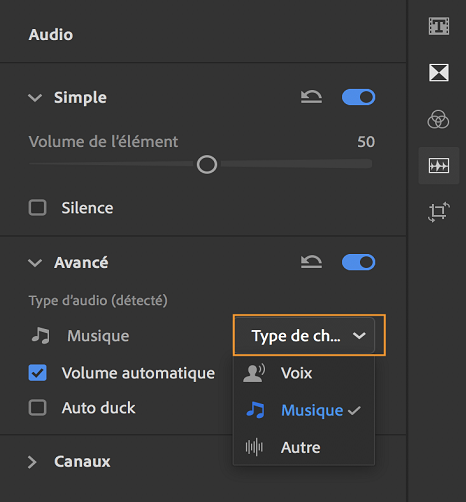The height and width of the screenshot is (502, 466).
Task: Reset the Avancé section settings
Action: click(x=311, y=262)
